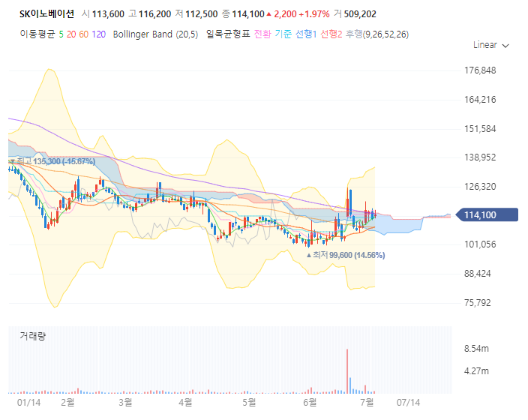Click the 75,792 price axis label
This screenshot has height=420, width=528.
[x=478, y=303]
